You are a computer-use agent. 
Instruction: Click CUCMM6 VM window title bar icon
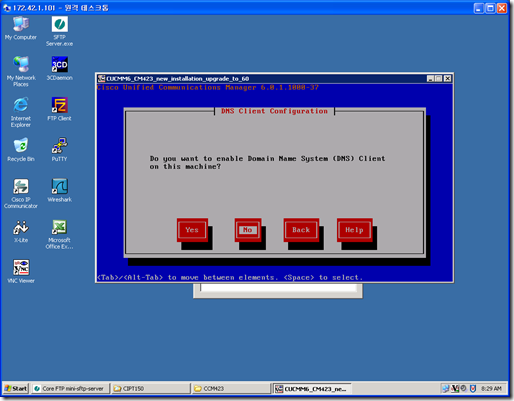[101, 79]
